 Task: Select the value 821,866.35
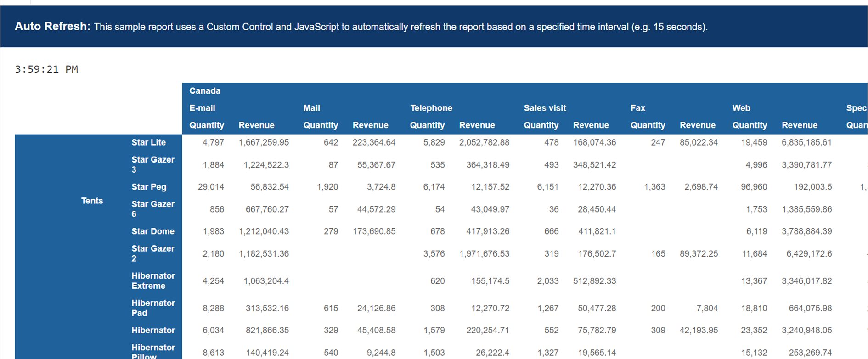tap(267, 330)
